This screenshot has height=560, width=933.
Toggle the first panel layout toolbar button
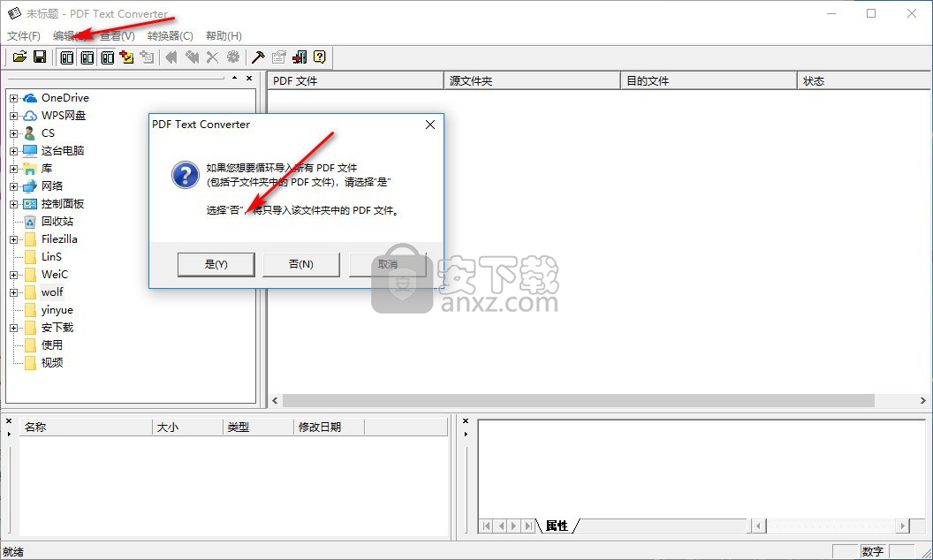(67, 57)
